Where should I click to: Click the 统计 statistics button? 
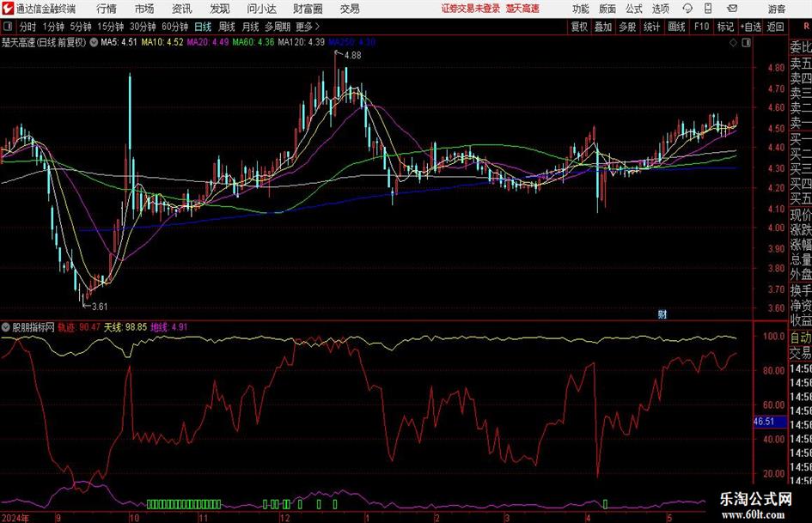tap(651, 27)
